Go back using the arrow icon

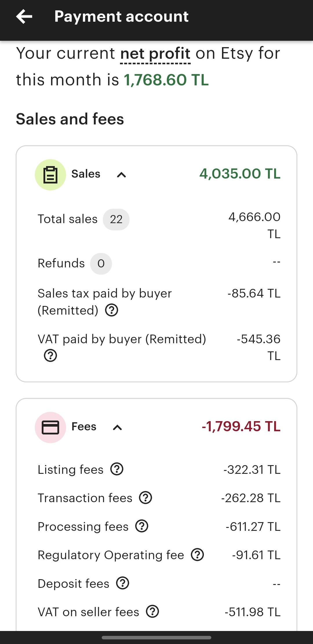(x=24, y=16)
